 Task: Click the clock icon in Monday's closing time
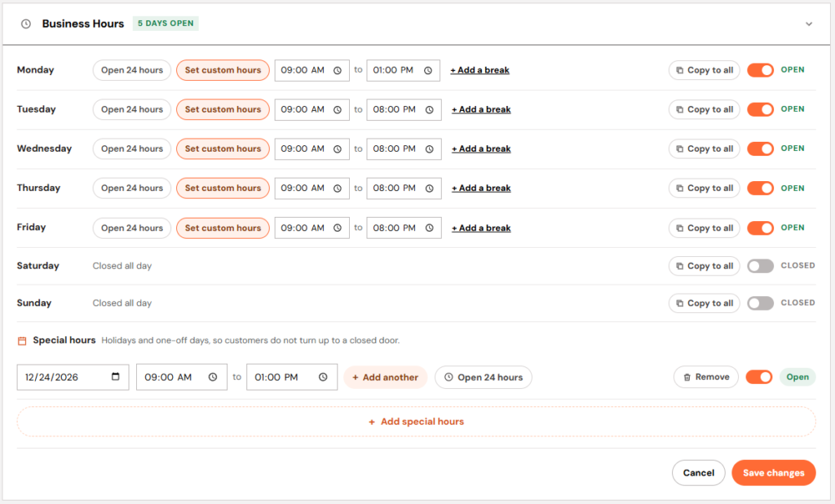tap(428, 70)
